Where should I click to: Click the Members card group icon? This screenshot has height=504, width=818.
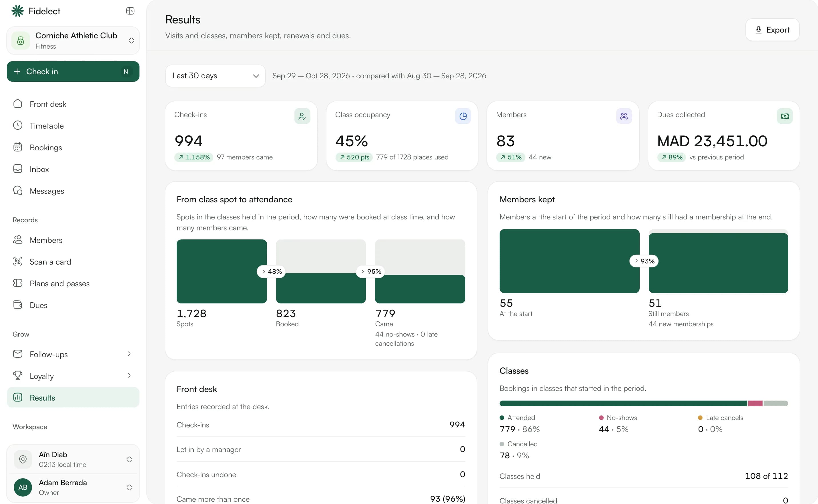point(624,116)
